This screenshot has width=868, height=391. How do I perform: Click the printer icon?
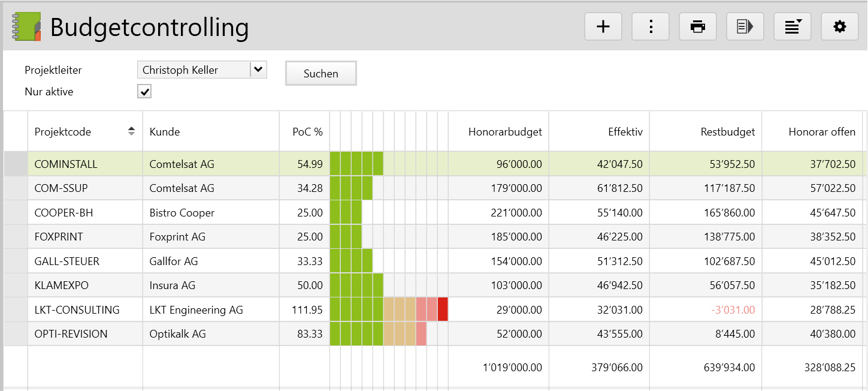(x=697, y=27)
